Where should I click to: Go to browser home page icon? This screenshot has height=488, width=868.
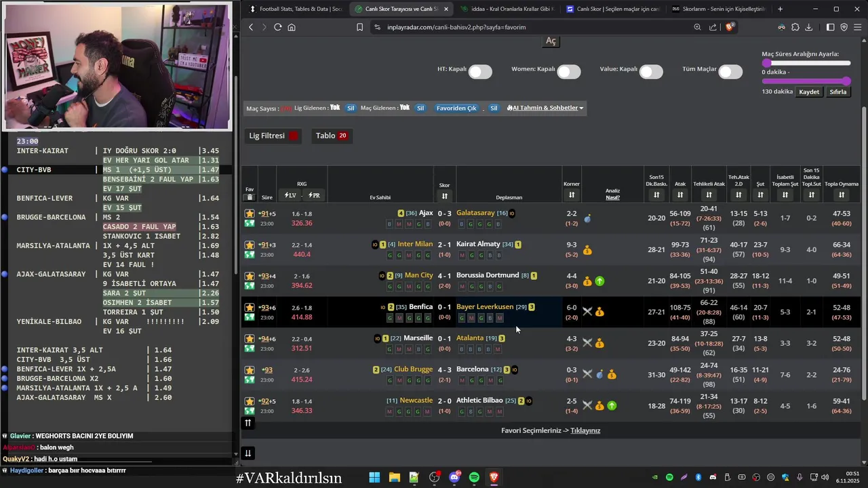[x=292, y=27]
